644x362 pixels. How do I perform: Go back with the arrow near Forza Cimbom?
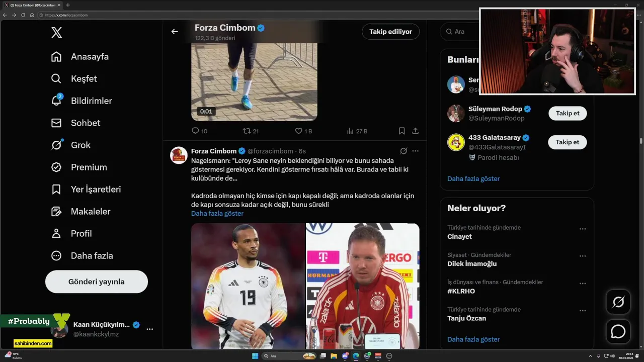coord(175,32)
